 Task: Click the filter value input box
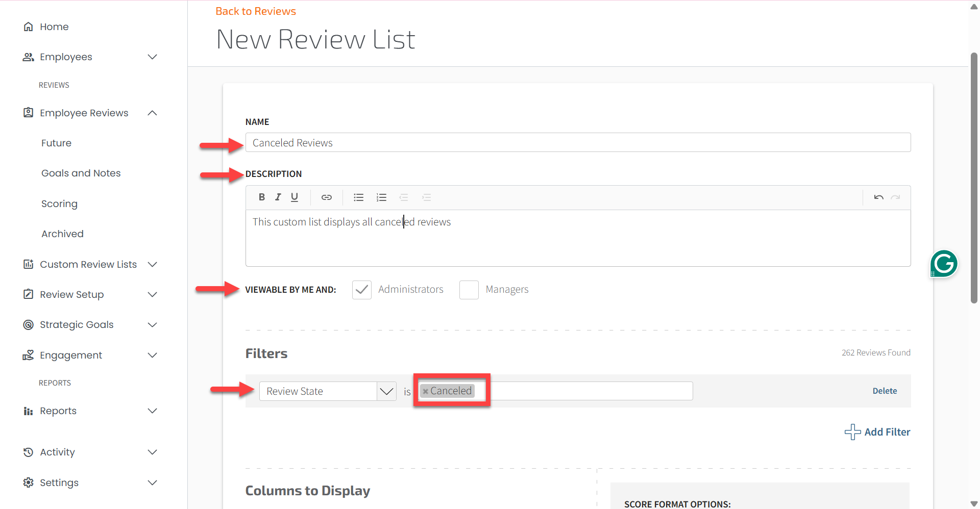click(554, 391)
